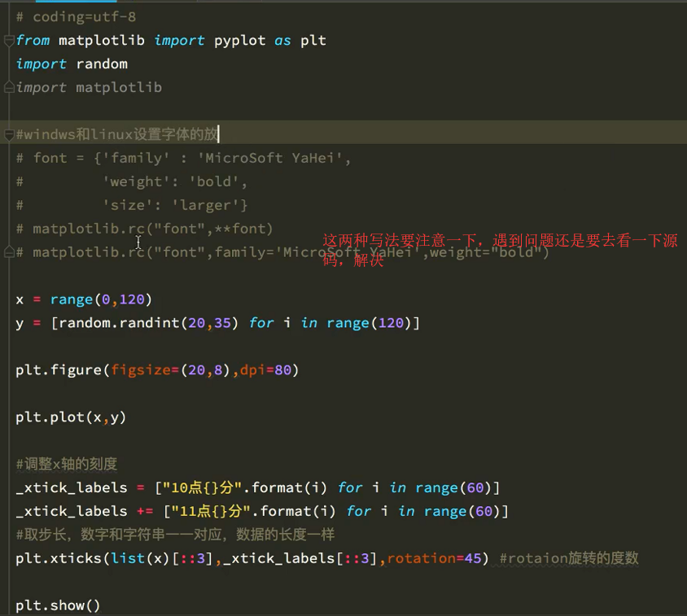687x616 pixels.
Task: Click 'pyplot' in the import statement
Action: tap(239, 41)
